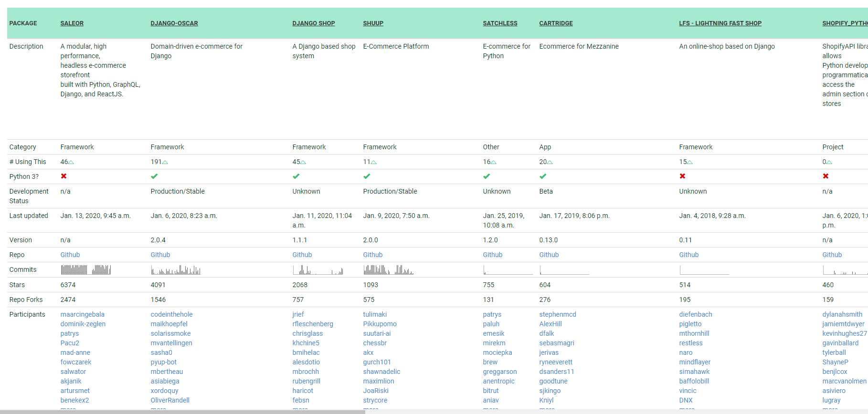The height and width of the screenshot is (414, 868).
Task: Open the Github repo link for LFS
Action: pos(689,255)
